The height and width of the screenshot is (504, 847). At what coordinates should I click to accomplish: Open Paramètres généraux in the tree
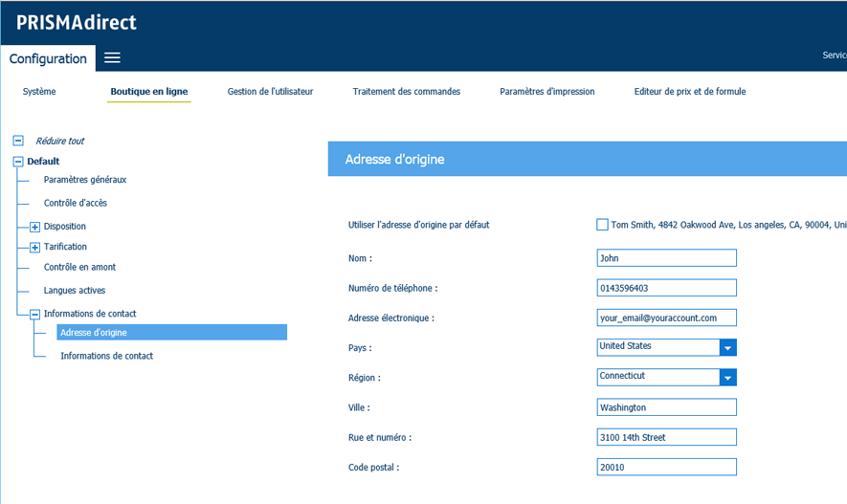click(x=85, y=180)
